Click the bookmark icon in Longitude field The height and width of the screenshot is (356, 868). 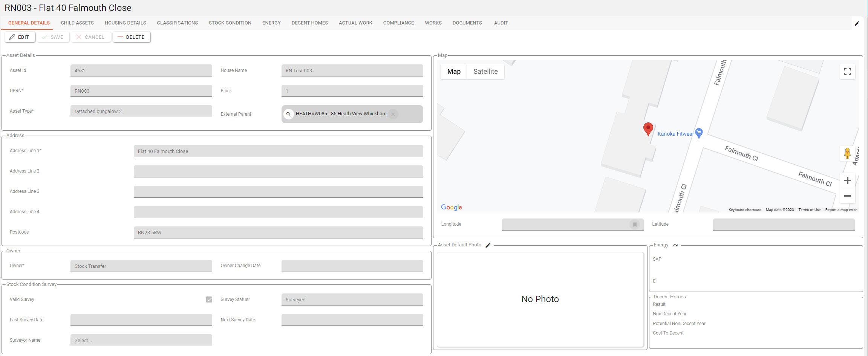point(635,225)
